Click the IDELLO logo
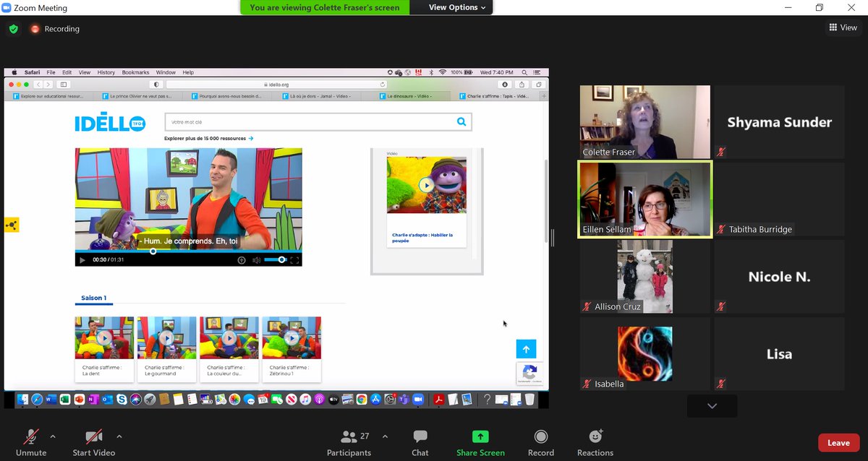 pyautogui.click(x=110, y=124)
